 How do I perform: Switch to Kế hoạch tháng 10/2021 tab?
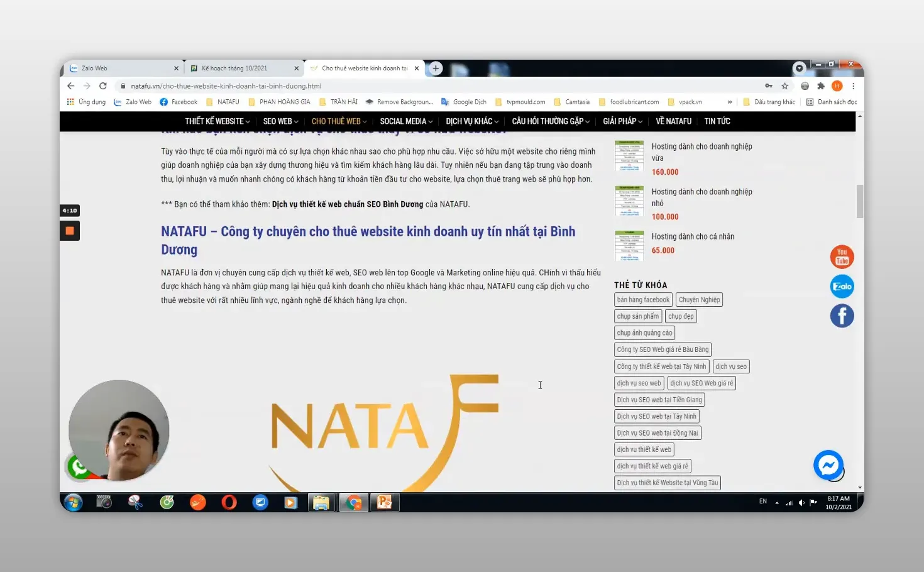[244, 68]
